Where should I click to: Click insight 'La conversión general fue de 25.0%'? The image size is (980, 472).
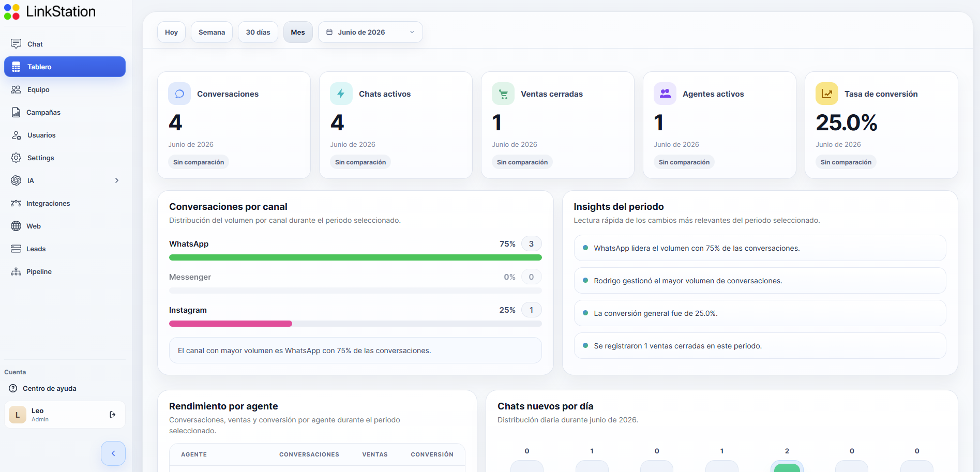click(x=760, y=313)
